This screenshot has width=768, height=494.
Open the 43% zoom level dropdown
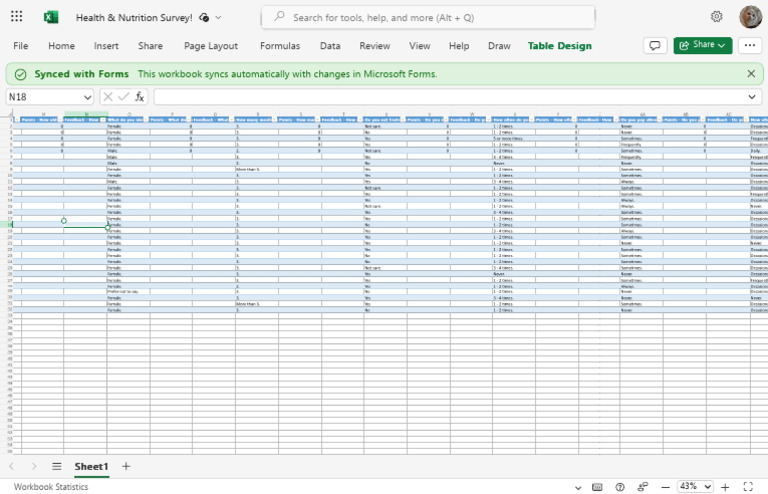(x=695, y=486)
